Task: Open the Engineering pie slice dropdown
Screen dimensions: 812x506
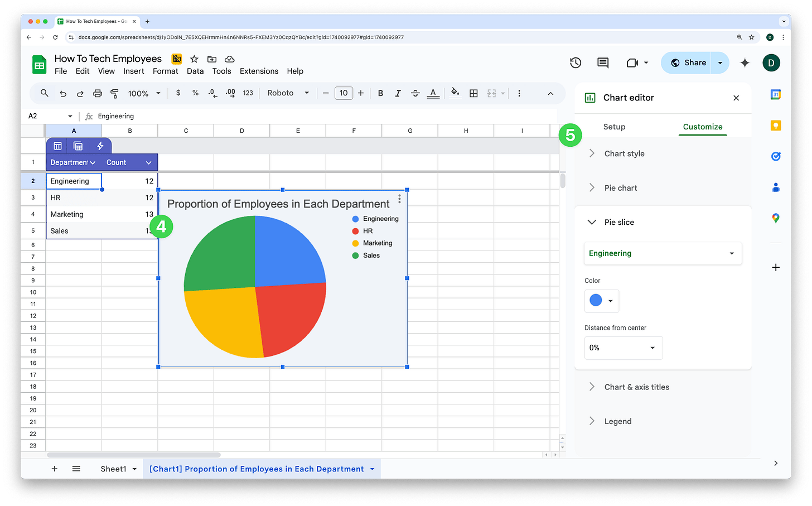Action: (662, 253)
